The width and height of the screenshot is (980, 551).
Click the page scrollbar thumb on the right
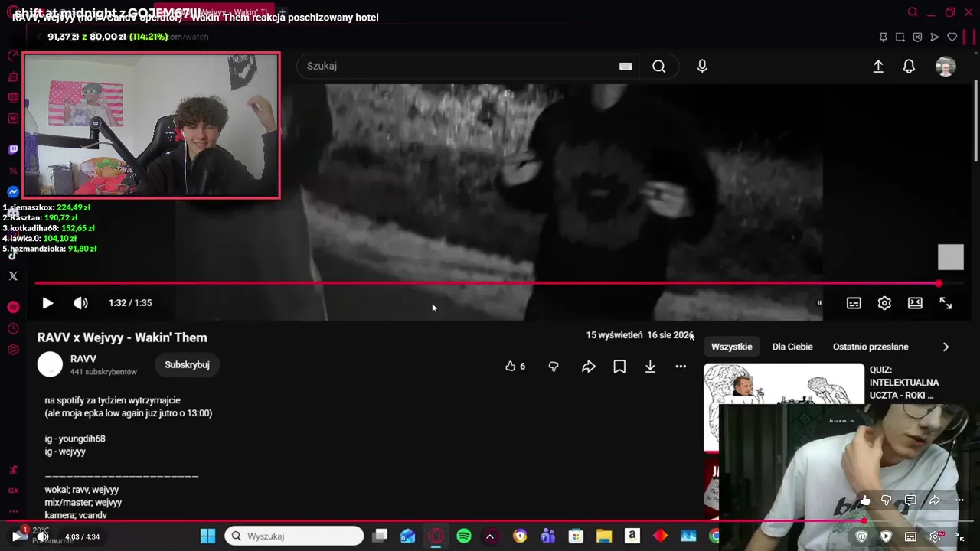coord(975,120)
